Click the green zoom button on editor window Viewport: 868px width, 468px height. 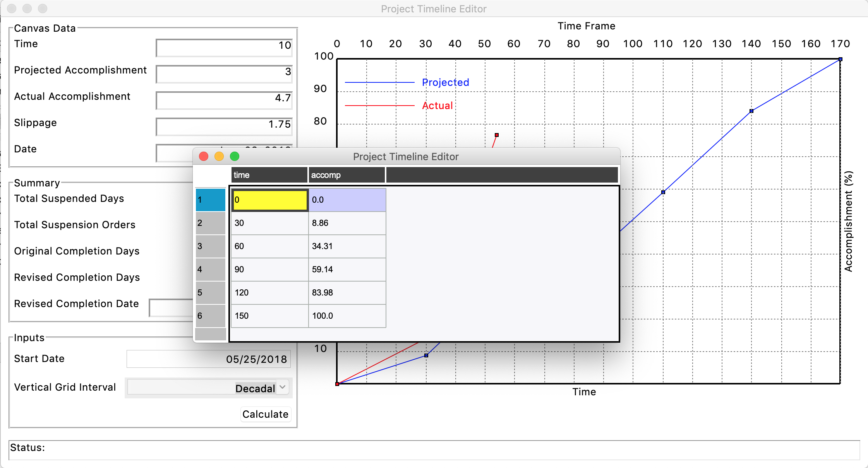coord(234,156)
